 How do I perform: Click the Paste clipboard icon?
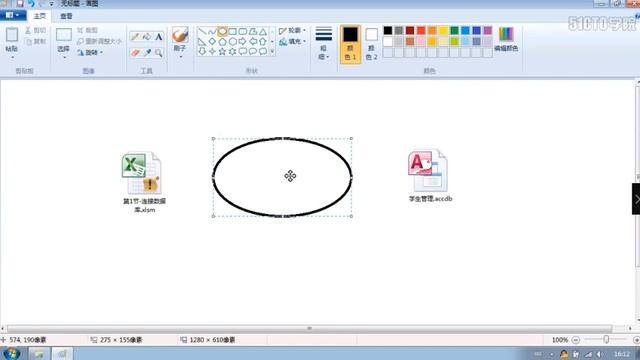point(12,35)
